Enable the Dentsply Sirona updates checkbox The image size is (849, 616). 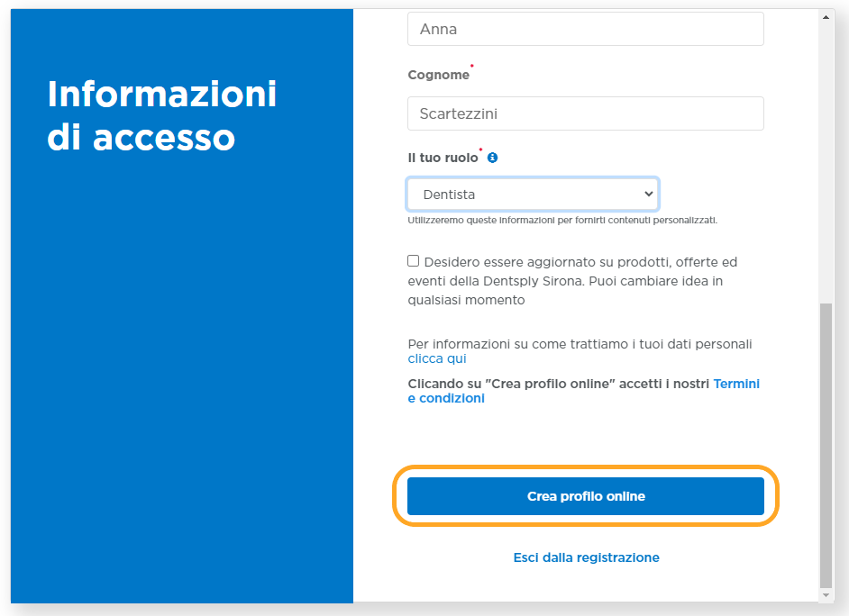point(414,261)
